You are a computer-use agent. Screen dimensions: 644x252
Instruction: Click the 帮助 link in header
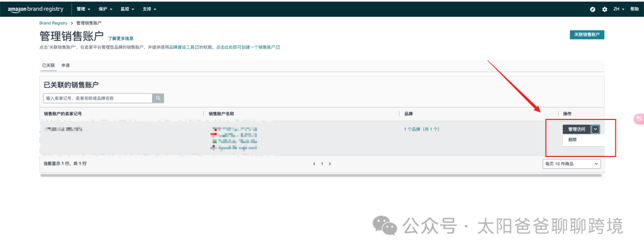click(x=634, y=9)
